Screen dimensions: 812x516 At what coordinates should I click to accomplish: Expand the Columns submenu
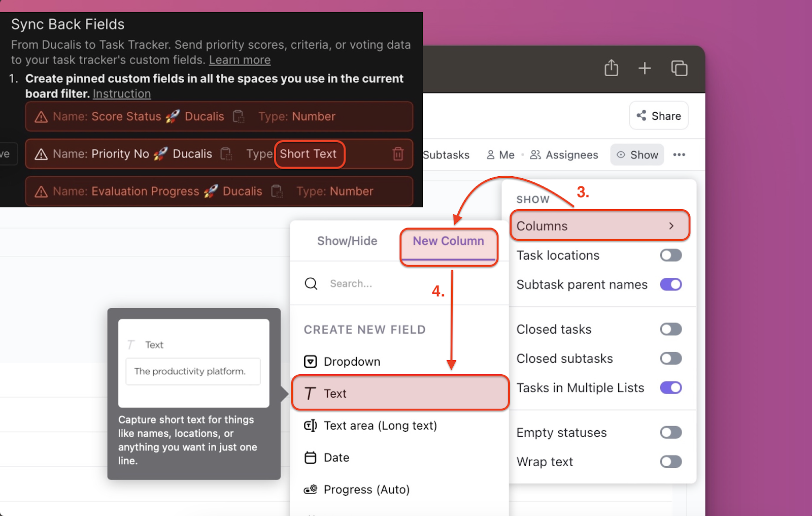point(599,225)
